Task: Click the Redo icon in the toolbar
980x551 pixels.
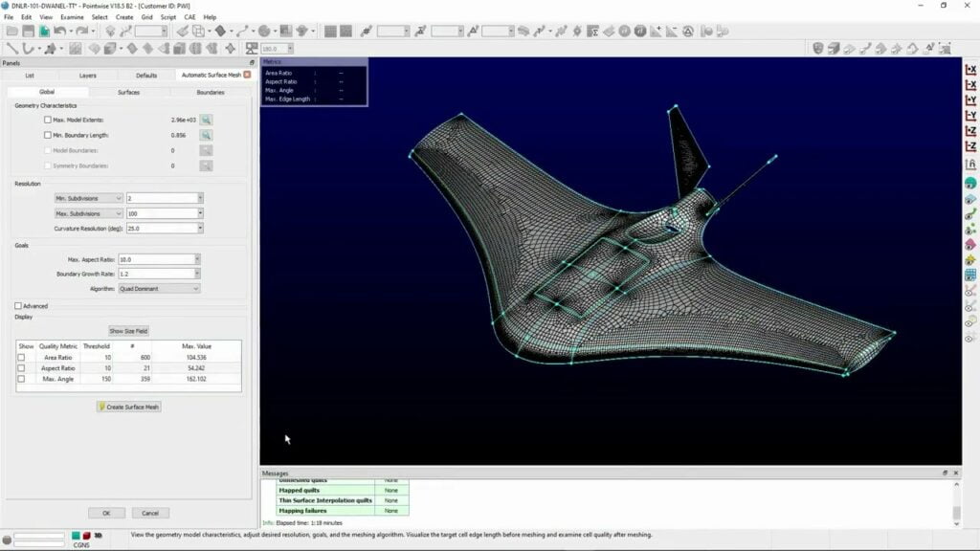Action: point(83,31)
